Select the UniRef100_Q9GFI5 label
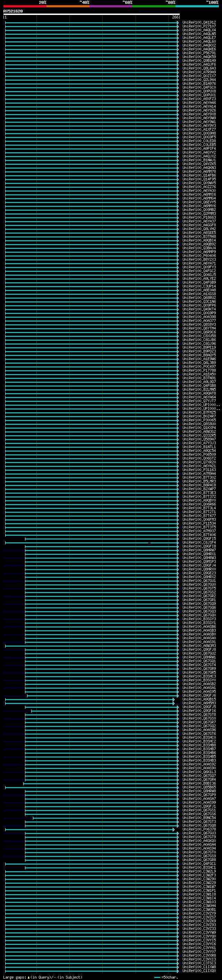 (199, 539)
